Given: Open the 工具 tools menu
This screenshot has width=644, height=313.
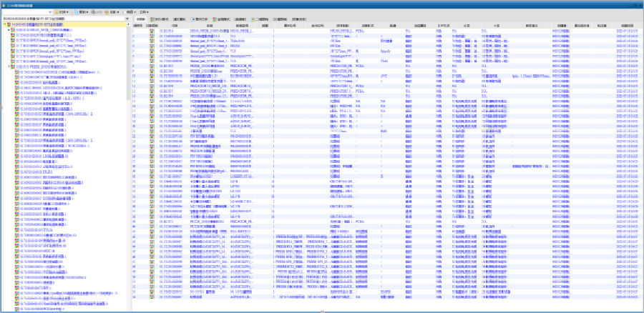Looking at the screenshot, I should click(144, 12).
